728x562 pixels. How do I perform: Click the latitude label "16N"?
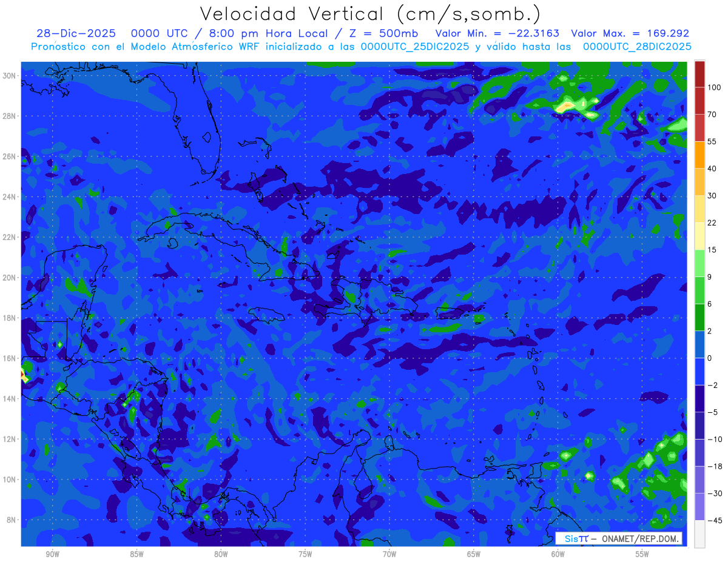click(10, 358)
